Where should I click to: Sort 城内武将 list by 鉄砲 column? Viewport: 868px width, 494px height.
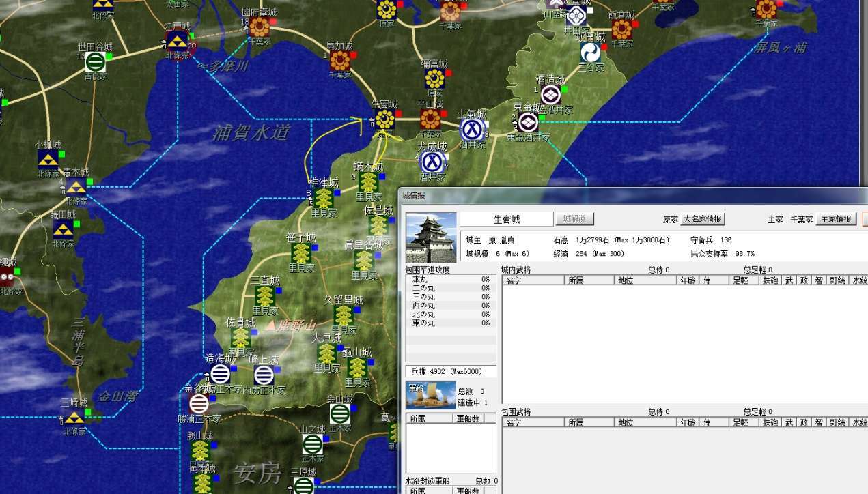(x=771, y=280)
